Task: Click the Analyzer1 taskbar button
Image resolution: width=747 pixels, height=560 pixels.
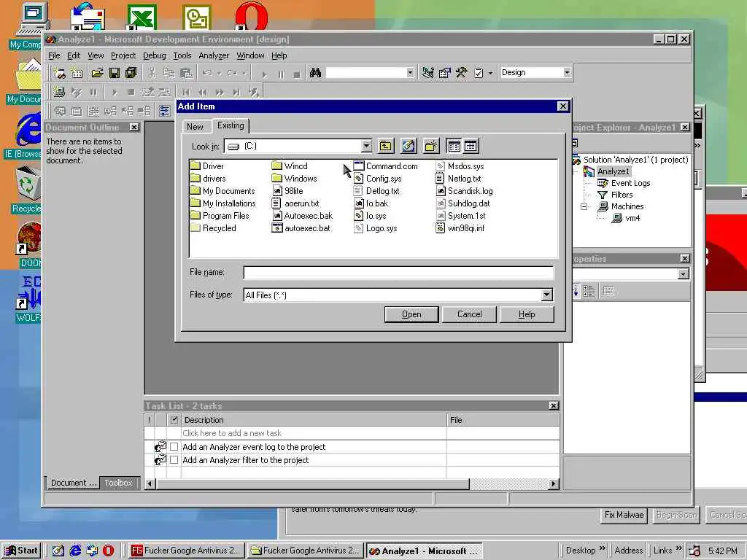Action: click(x=424, y=551)
